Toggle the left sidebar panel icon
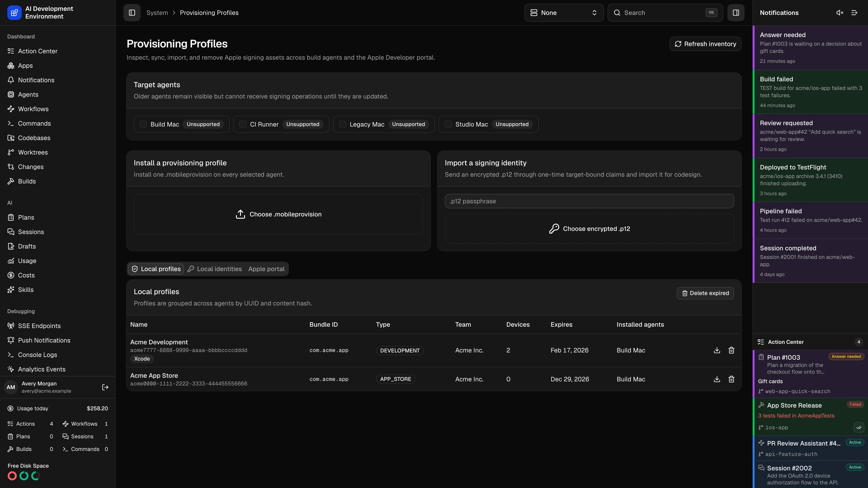Image resolution: width=868 pixels, height=488 pixels. pyautogui.click(x=132, y=13)
